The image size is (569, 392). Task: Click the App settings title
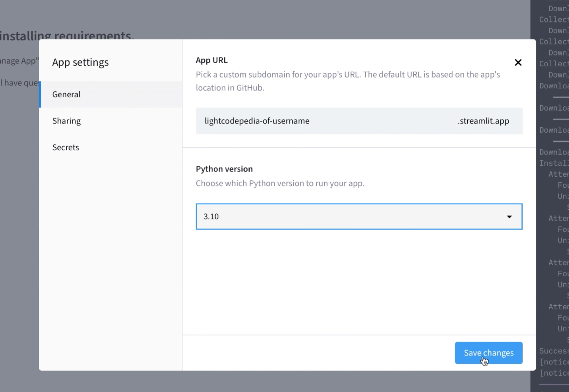[x=80, y=62]
